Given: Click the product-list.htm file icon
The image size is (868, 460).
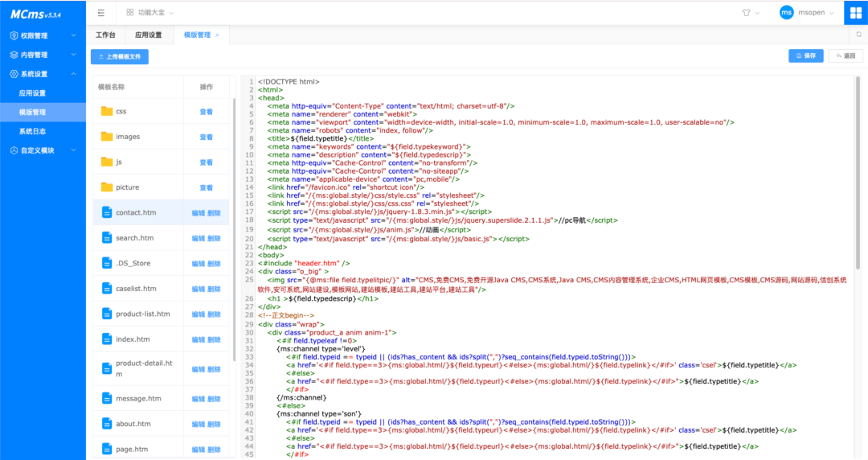Looking at the screenshot, I should 107,314.
